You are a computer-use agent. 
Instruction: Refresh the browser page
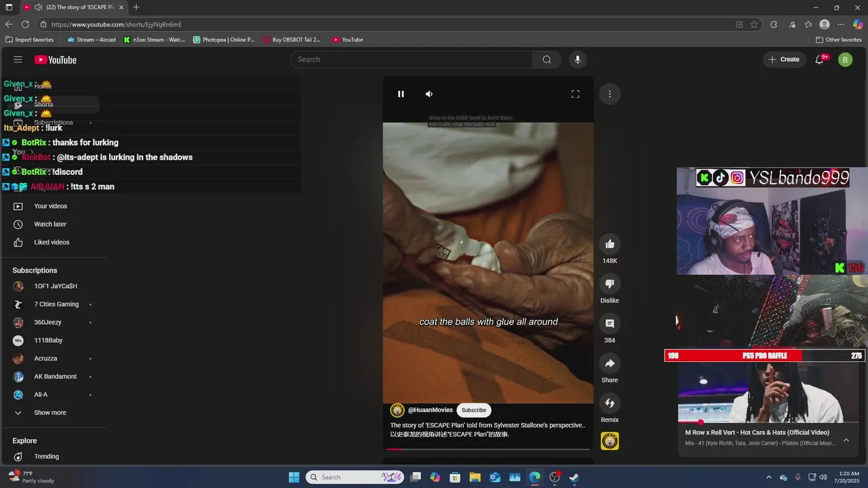pos(25,24)
